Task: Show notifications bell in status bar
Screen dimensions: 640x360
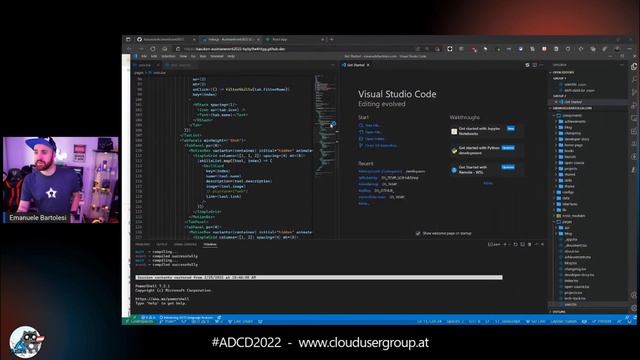Action: tap(629, 322)
